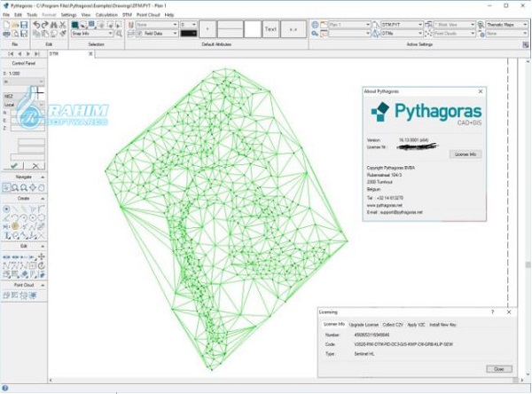The width and height of the screenshot is (532, 394).
Task: Undo the last action
Action: point(36,25)
